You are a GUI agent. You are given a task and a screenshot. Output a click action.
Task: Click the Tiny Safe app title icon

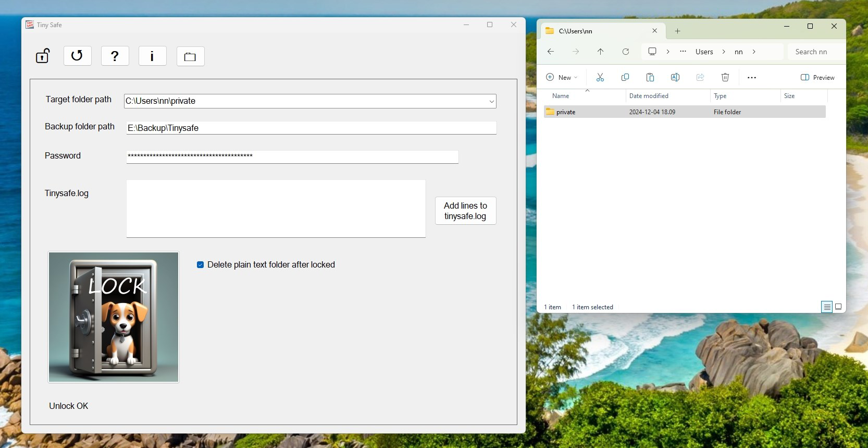pyautogui.click(x=30, y=25)
